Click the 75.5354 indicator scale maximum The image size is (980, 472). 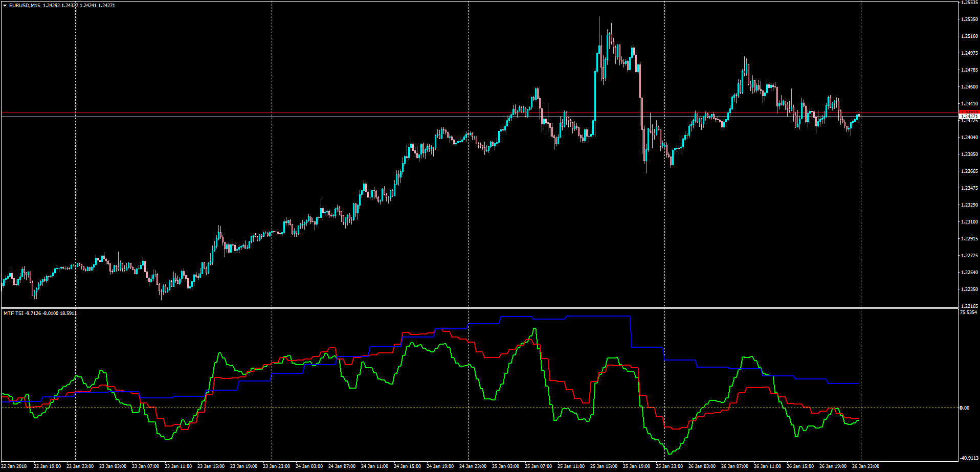(x=969, y=312)
